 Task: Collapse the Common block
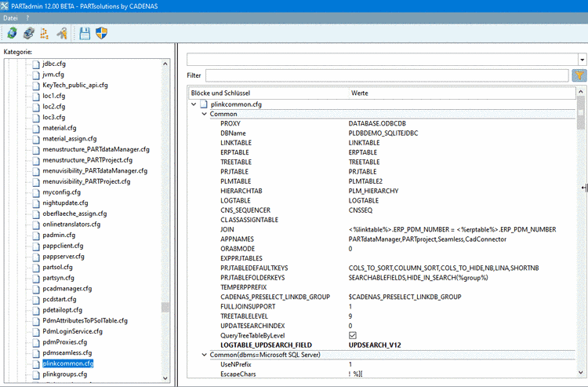click(205, 114)
